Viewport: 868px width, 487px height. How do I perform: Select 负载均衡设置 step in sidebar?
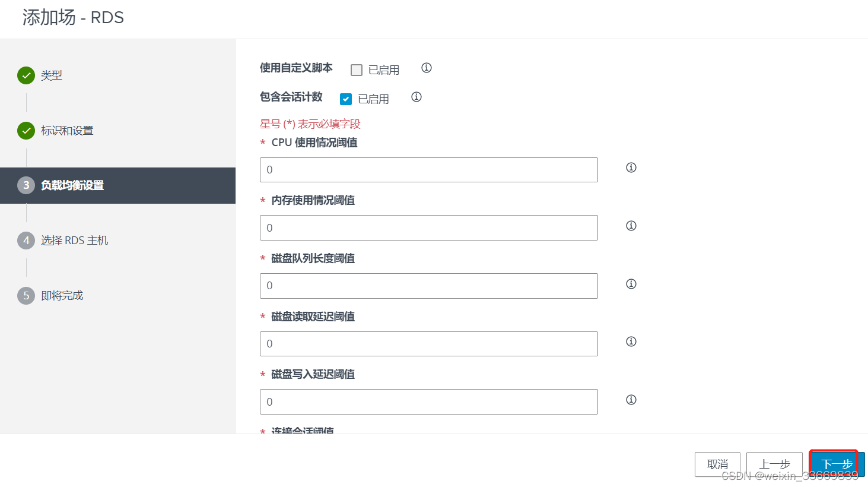tap(72, 185)
